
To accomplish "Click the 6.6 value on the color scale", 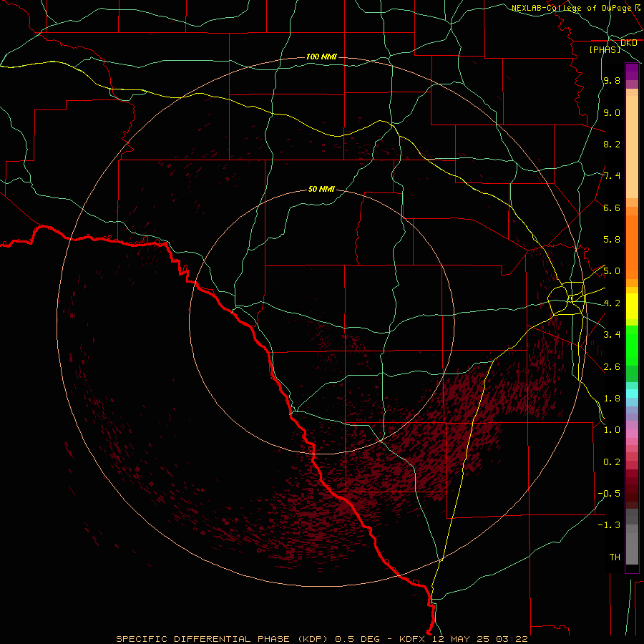I will tap(612, 208).
